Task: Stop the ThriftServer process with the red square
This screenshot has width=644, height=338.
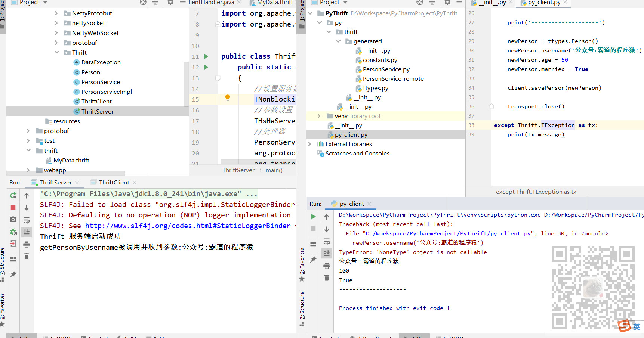Action: (x=13, y=207)
